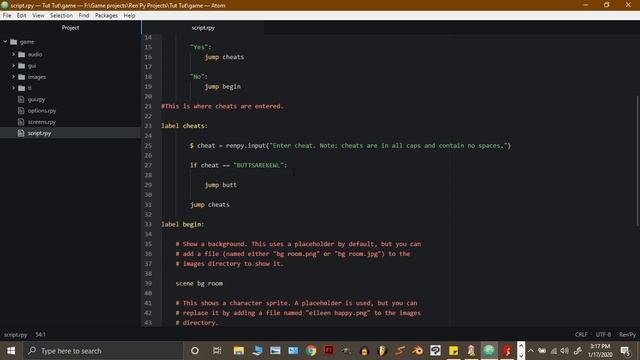Viewport: 640px width, 360px height.
Task: Click the 'scene bg room' code line
Action: 199,284
